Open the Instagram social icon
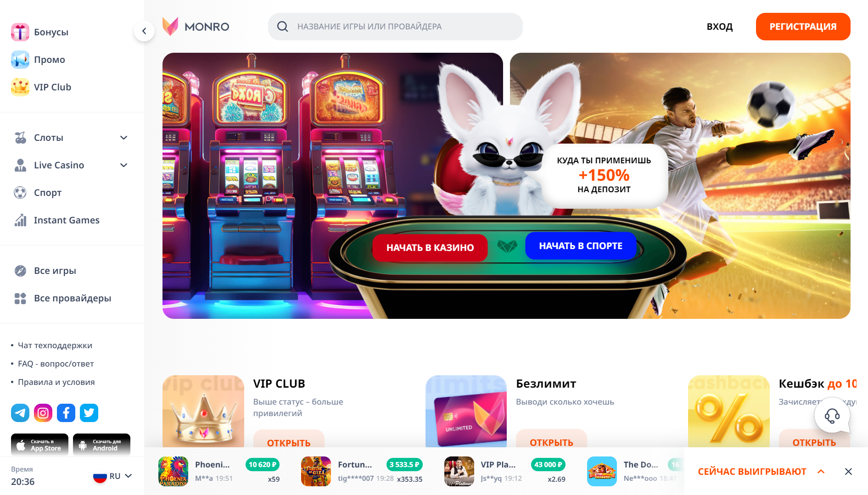The width and height of the screenshot is (868, 495). coord(43,413)
